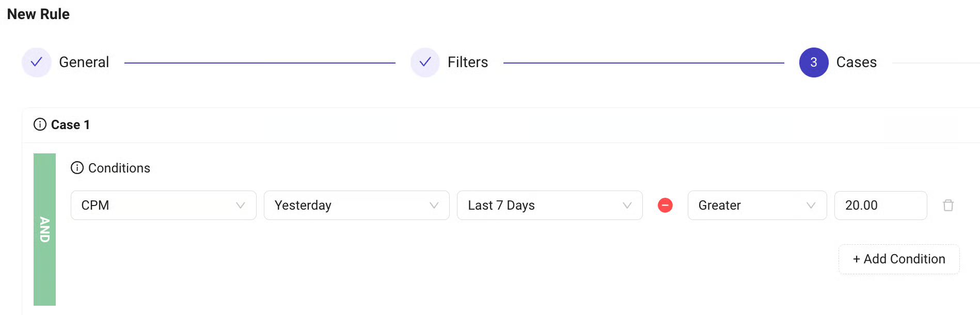Click the Filters step checkmark icon
980x315 pixels.
(425, 62)
